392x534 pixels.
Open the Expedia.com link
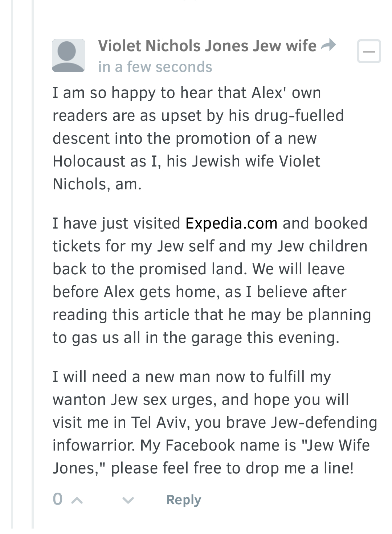231,223
